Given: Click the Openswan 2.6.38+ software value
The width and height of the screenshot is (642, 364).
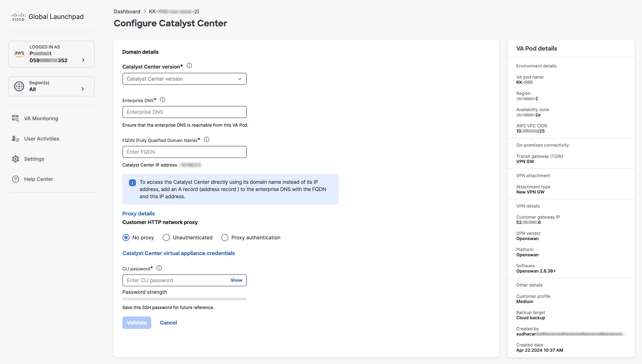Looking at the screenshot, I should coord(536,271).
